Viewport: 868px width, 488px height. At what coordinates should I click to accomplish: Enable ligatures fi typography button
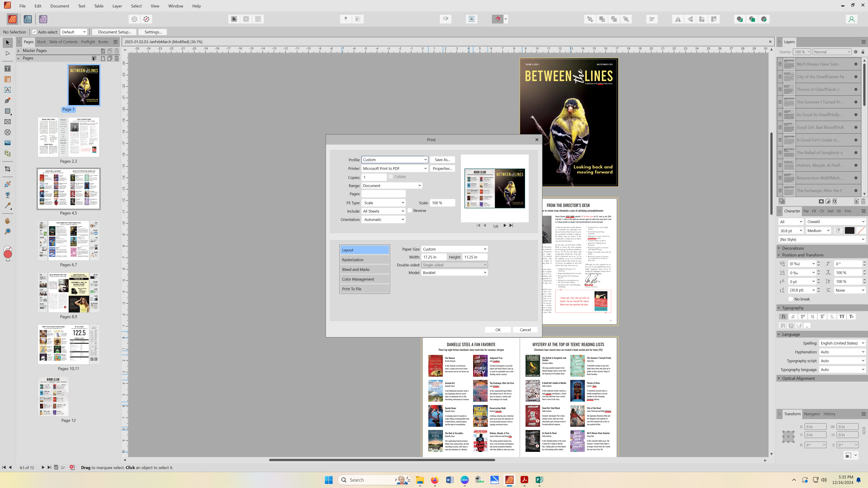(783, 317)
